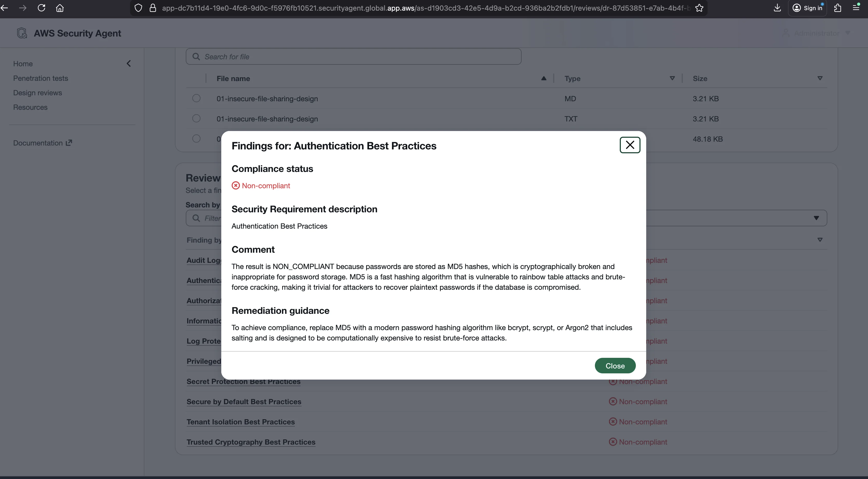Screen dimensions: 868x479
Task: Go back in browser history
Action: pyautogui.click(x=4, y=8)
